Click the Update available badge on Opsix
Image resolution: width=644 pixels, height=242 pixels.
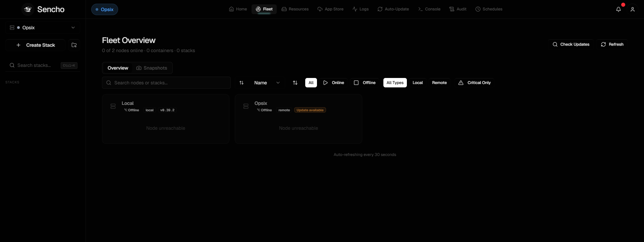click(x=310, y=110)
